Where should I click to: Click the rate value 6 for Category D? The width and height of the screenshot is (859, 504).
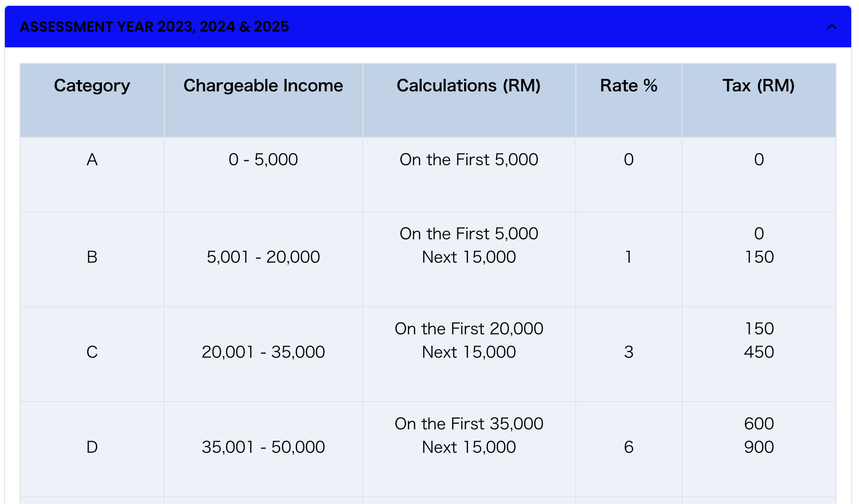629,447
